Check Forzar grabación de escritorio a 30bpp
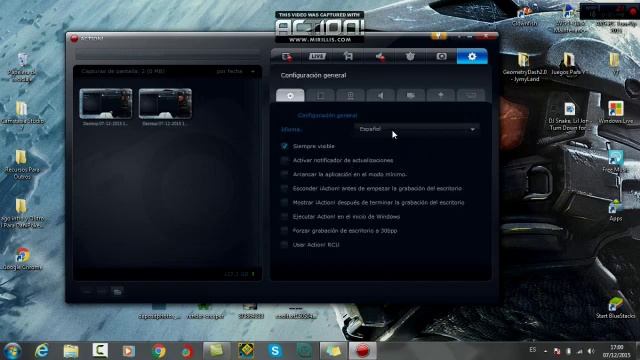 [x=284, y=231]
